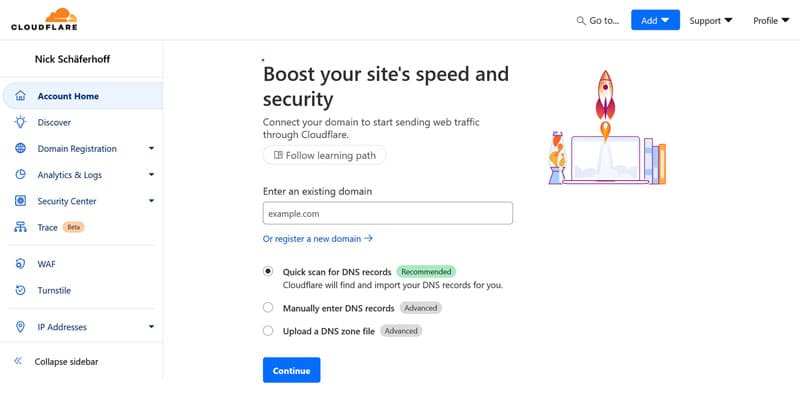This screenshot has width=800, height=396.
Task: Click the Nick Schäferhoff account name
Action: [72, 59]
